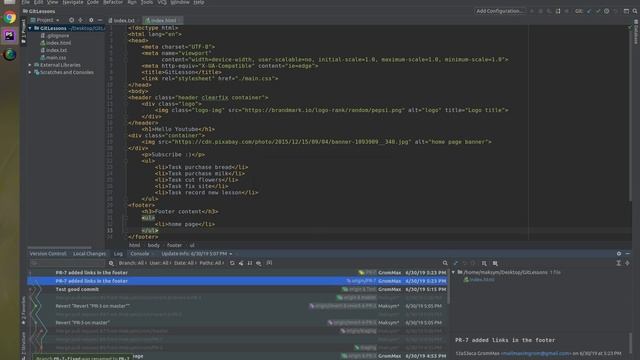The width and height of the screenshot is (640, 360).
Task: Open the Update Info tab dropdown arrow
Action: click(231, 254)
